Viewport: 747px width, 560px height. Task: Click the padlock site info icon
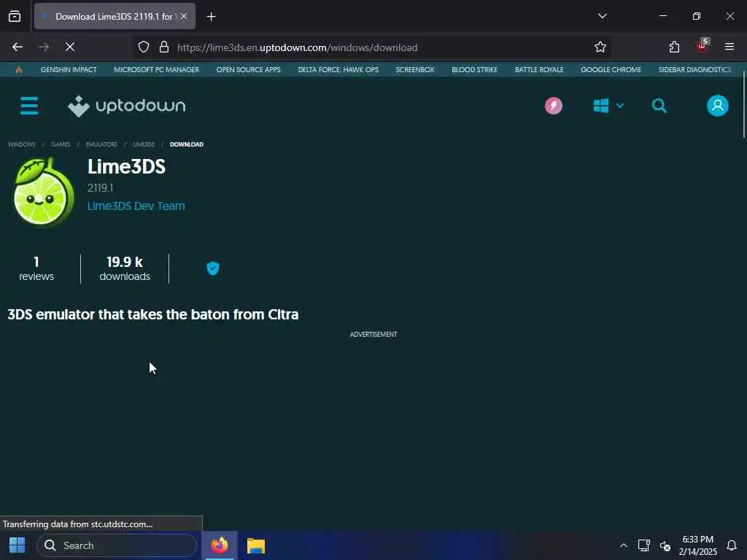pos(164,47)
